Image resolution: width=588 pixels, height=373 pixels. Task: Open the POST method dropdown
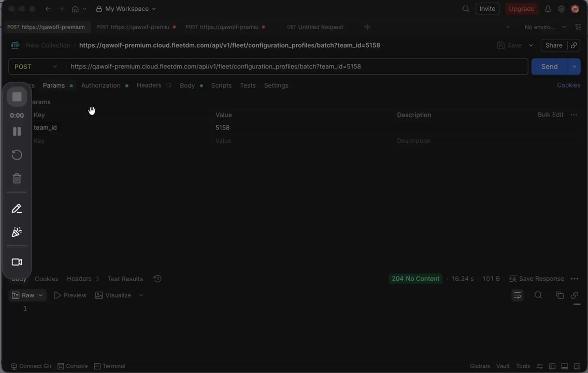pyautogui.click(x=36, y=66)
